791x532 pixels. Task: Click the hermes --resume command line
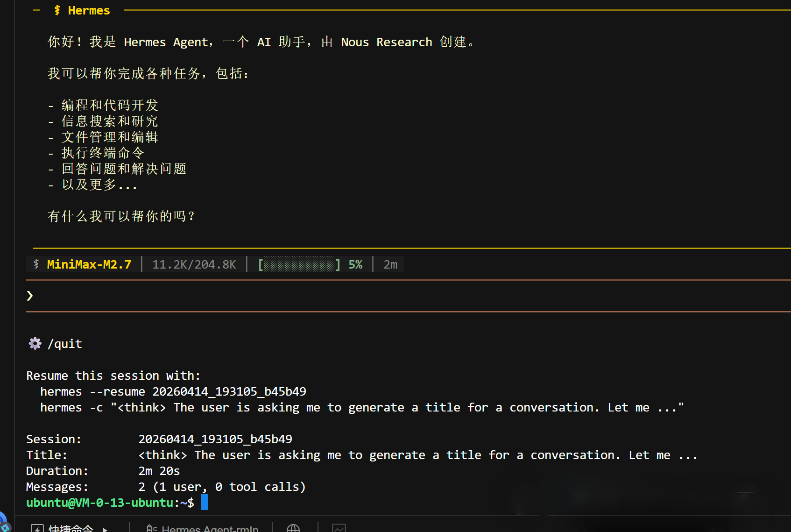pyautogui.click(x=173, y=391)
